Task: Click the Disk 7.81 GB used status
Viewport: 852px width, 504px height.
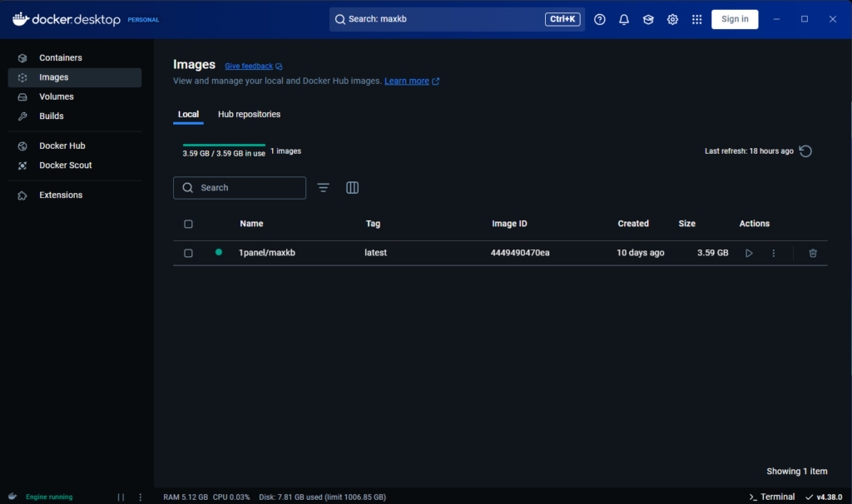Action: pos(322,497)
